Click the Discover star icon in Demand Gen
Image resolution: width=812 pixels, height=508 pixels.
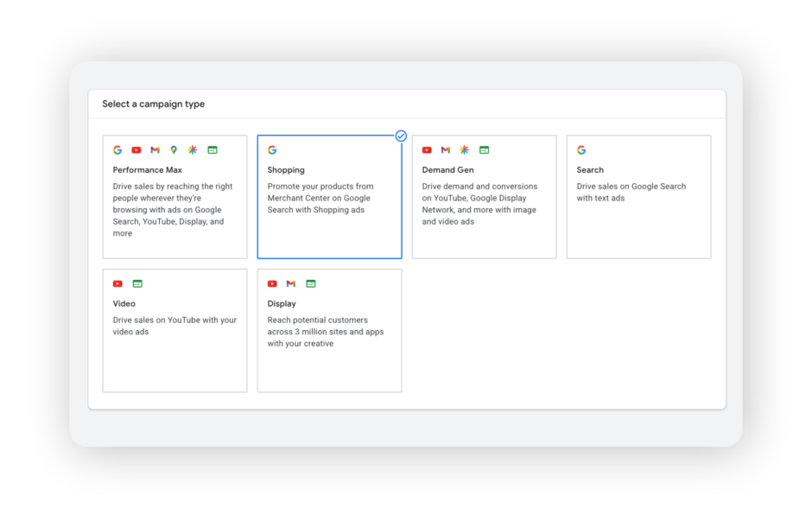click(x=465, y=150)
